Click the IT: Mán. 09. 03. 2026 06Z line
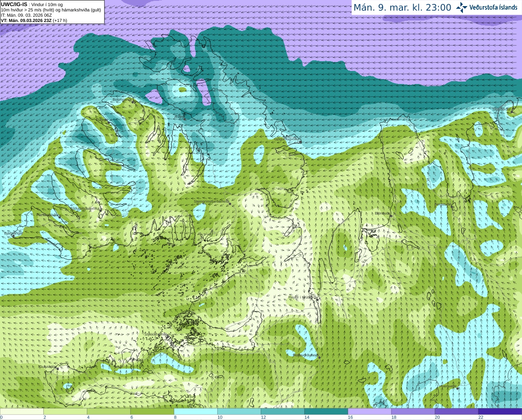Viewport: 522px width, 420px height. [x=26, y=15]
